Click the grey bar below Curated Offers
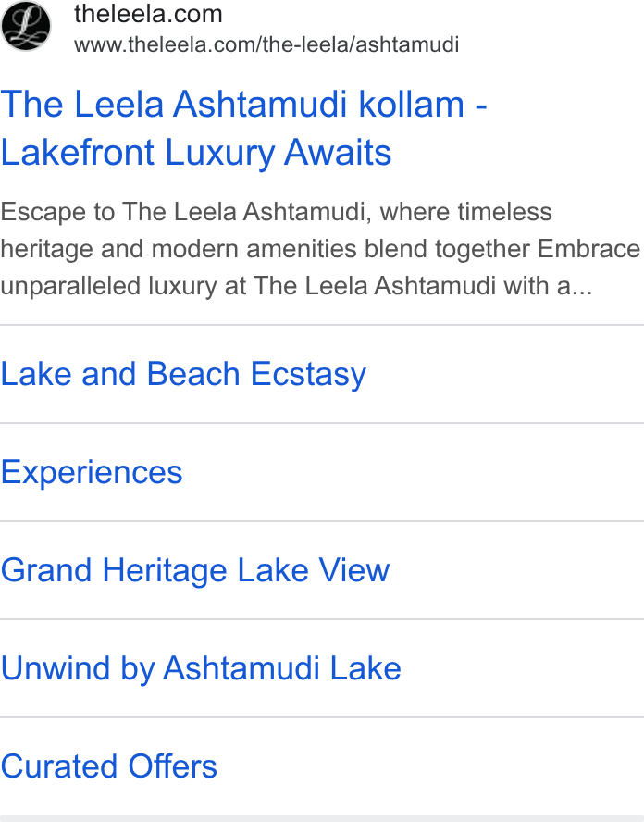The height and width of the screenshot is (822, 644). pos(322,818)
